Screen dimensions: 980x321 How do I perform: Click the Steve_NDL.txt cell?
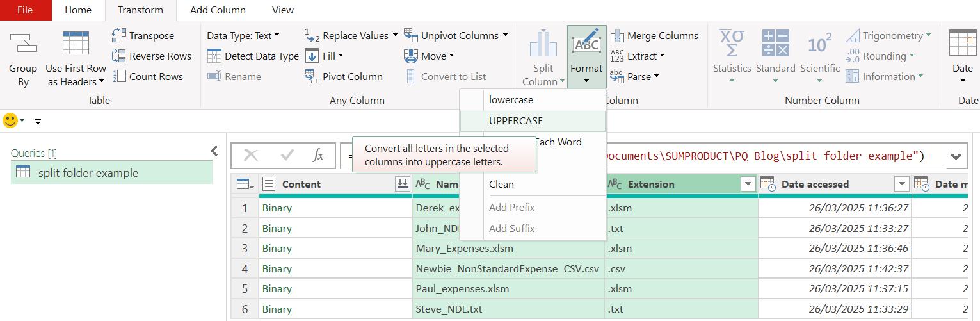coord(508,309)
